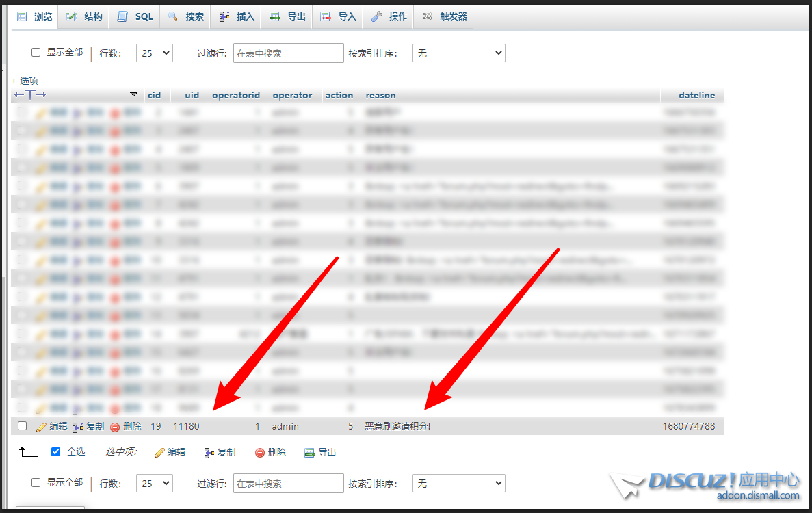The image size is (812, 513).
Task: Expand the + 选项 link
Action: [x=25, y=81]
